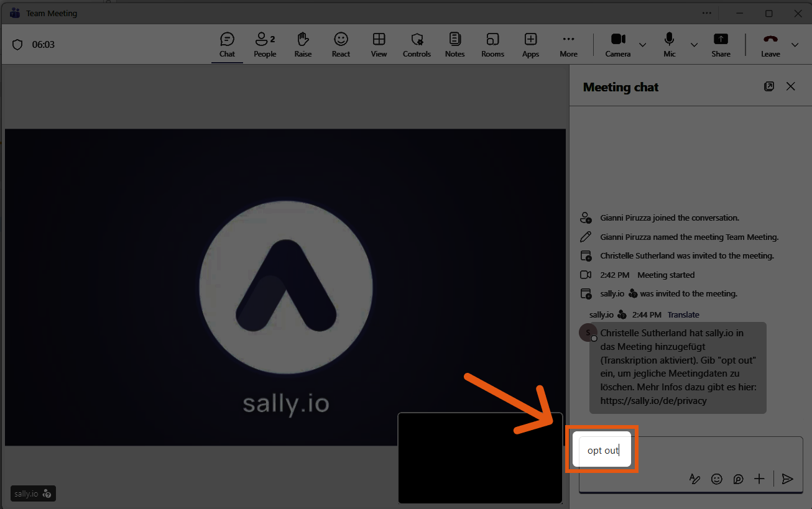The height and width of the screenshot is (509, 812).
Task: Click the Share screen icon
Action: click(721, 45)
